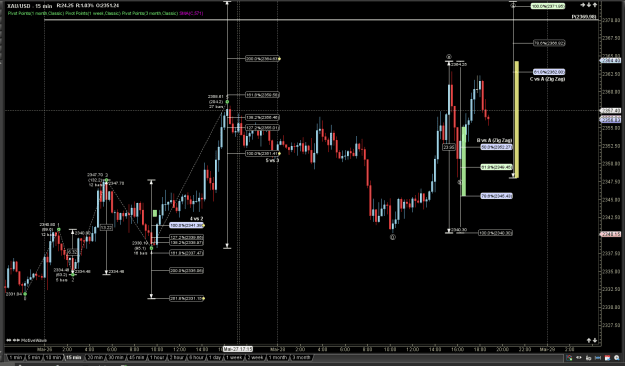Select the 78.6% label of B vs A retracement
This screenshot has height=366, width=625.
(496, 196)
